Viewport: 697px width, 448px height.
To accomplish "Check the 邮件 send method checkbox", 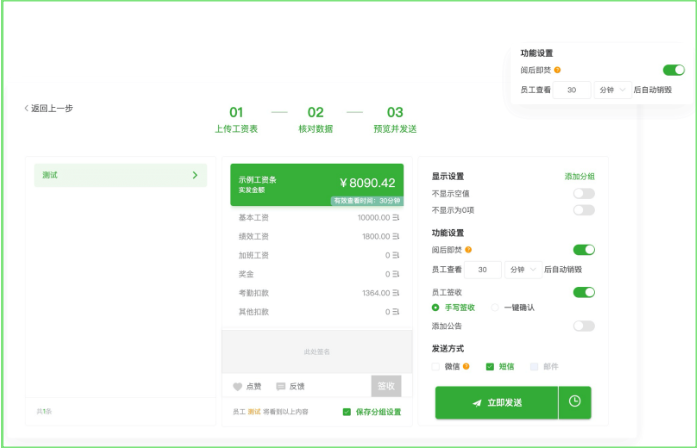I will (x=534, y=367).
